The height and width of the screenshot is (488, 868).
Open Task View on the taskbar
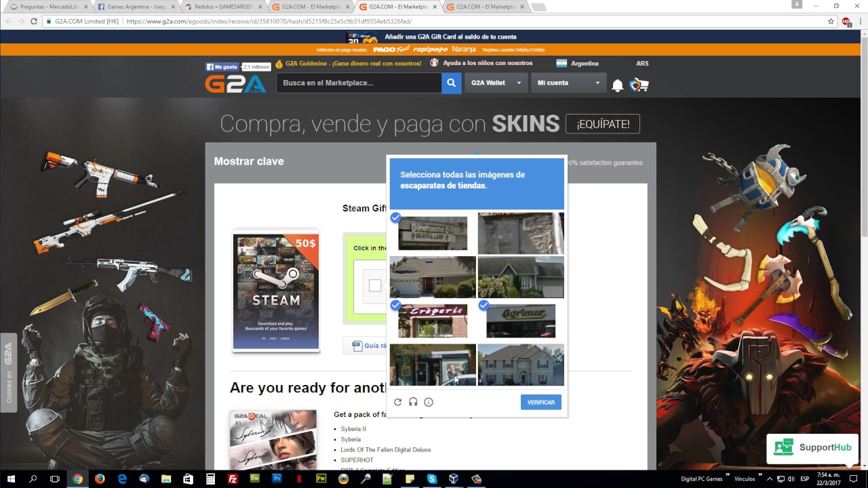pos(55,479)
